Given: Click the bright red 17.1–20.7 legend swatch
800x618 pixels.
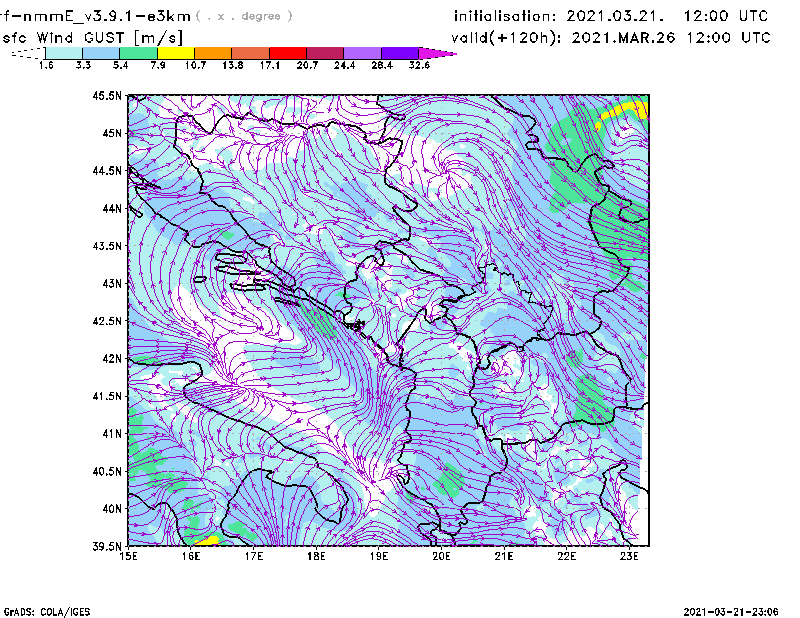Looking at the screenshot, I should [x=288, y=53].
